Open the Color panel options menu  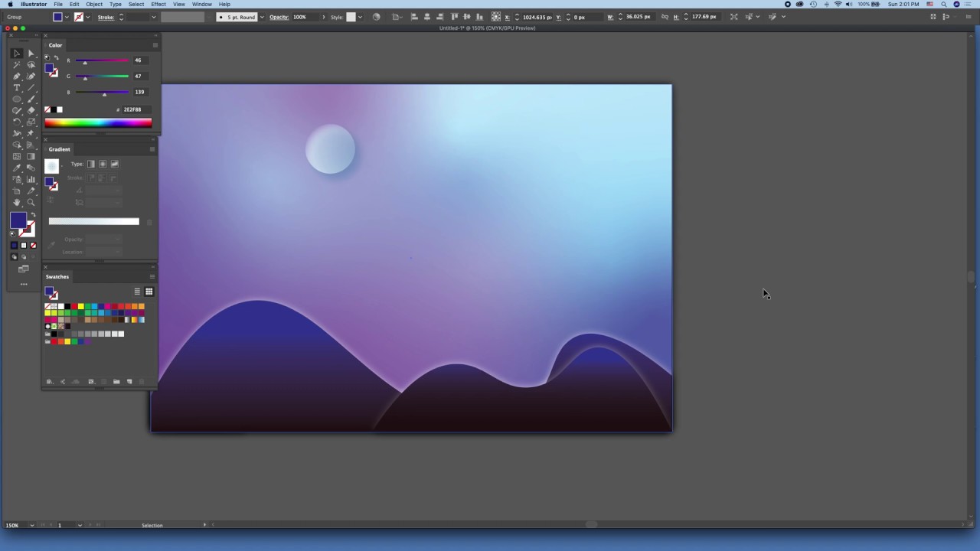(155, 45)
